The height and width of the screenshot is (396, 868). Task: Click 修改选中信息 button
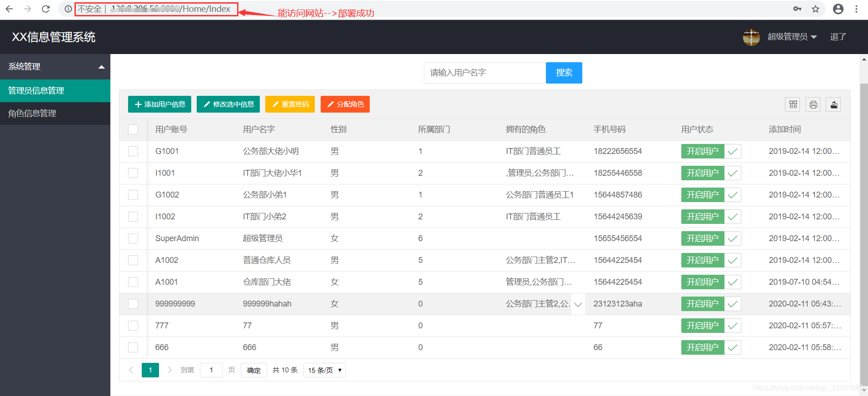228,104
